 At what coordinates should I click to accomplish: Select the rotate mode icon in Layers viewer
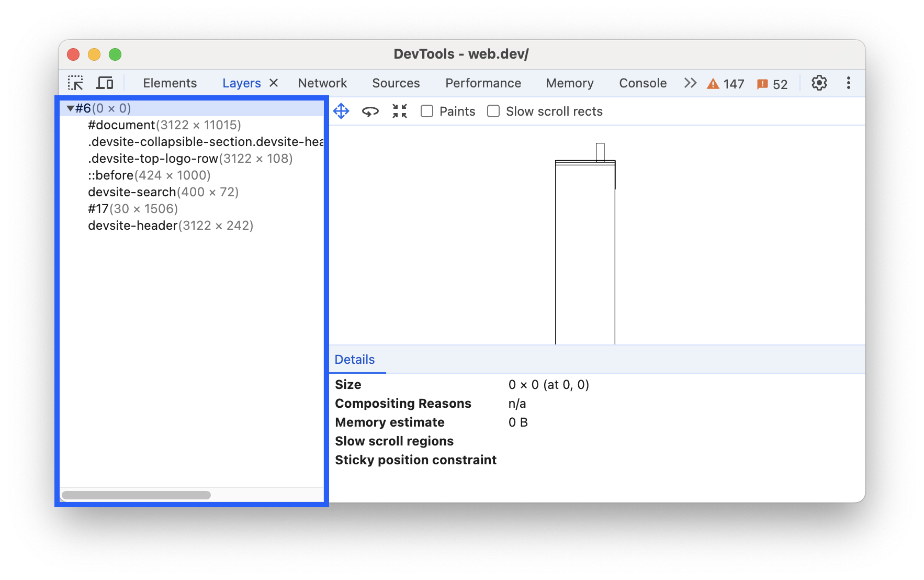click(370, 111)
